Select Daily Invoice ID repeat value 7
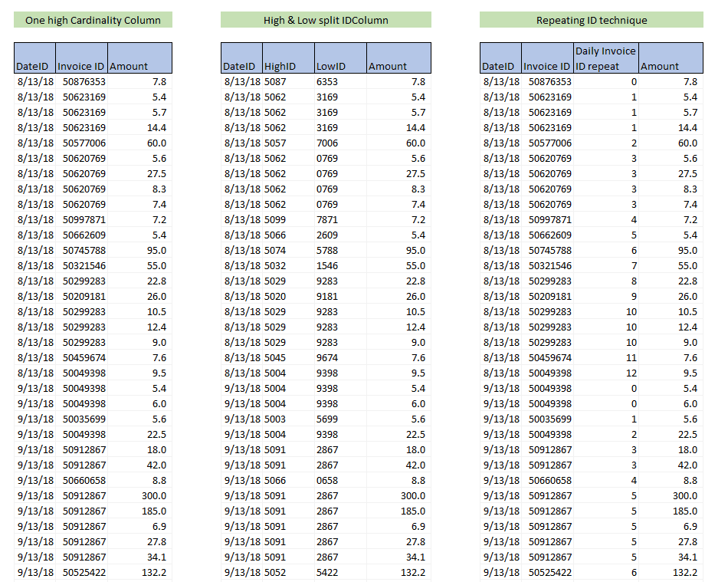The image size is (728, 582). [x=606, y=265]
